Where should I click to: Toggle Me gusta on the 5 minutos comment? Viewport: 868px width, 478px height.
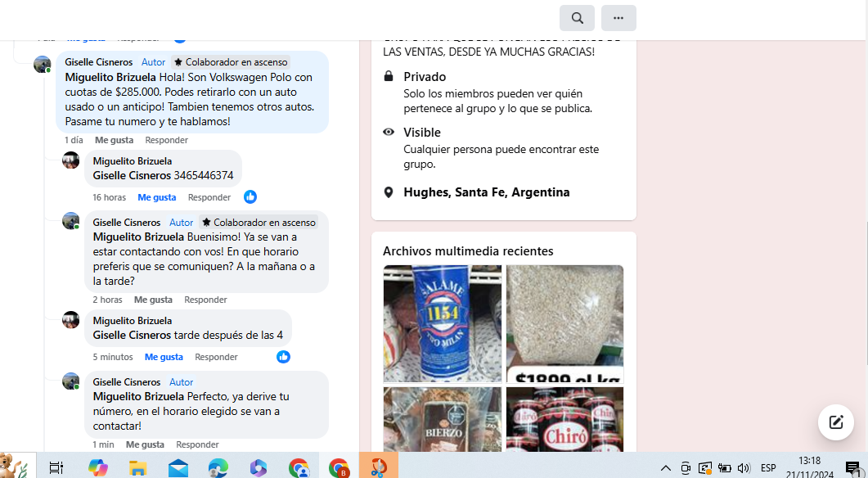(x=164, y=357)
